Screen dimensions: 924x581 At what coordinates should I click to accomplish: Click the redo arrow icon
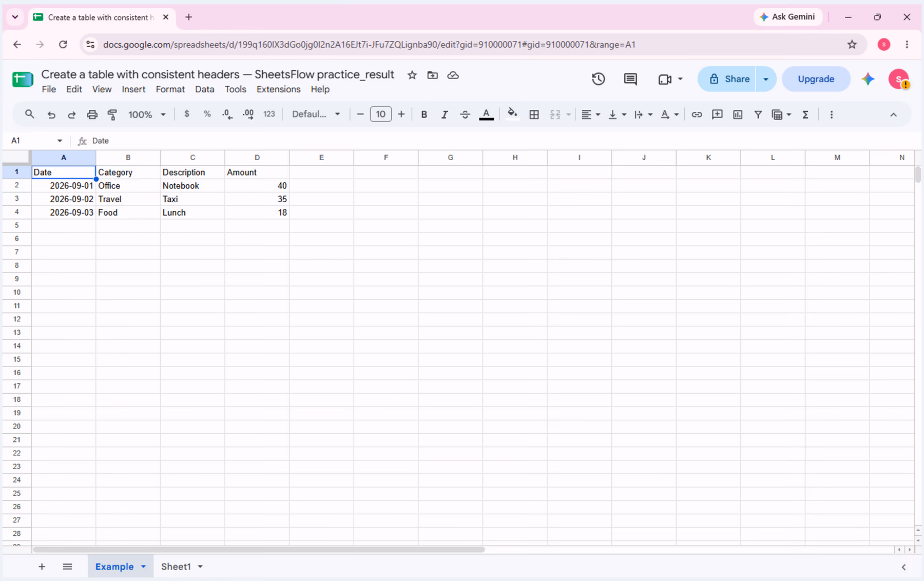click(72, 114)
